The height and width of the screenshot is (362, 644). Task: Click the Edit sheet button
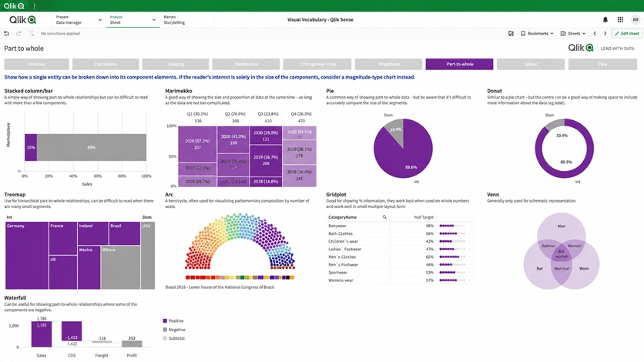627,33
